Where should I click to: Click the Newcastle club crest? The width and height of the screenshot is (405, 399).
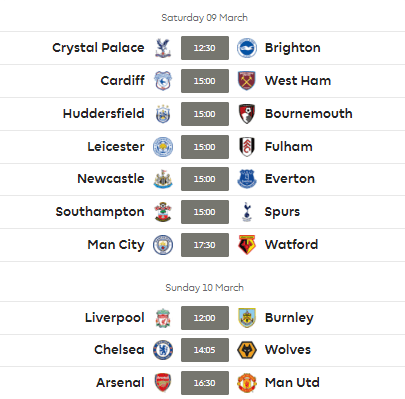[x=163, y=179]
